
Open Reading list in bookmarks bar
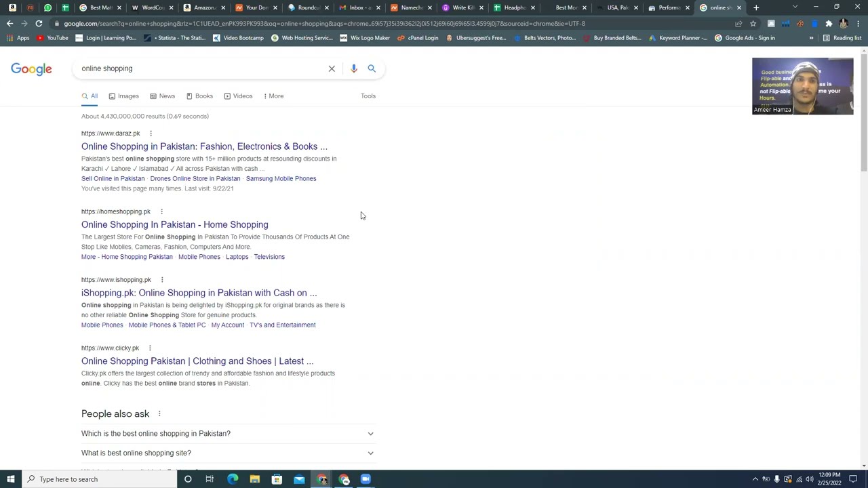coord(842,38)
